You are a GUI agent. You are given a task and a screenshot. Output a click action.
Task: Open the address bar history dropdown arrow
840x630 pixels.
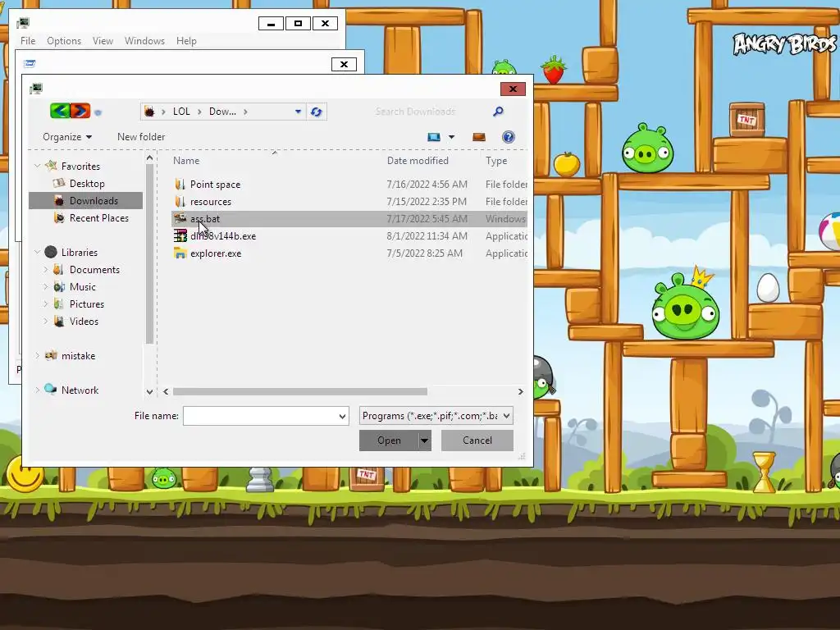tap(298, 112)
